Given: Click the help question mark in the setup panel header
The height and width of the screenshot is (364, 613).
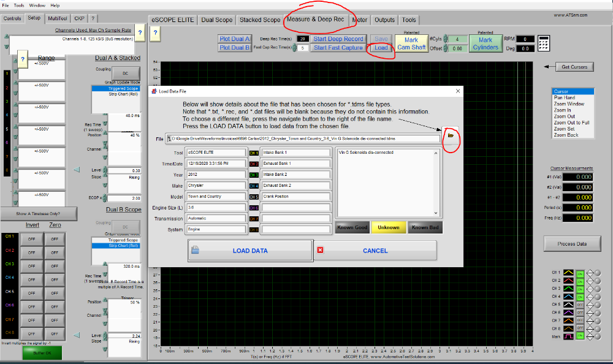Looking at the screenshot, I should click(140, 33).
